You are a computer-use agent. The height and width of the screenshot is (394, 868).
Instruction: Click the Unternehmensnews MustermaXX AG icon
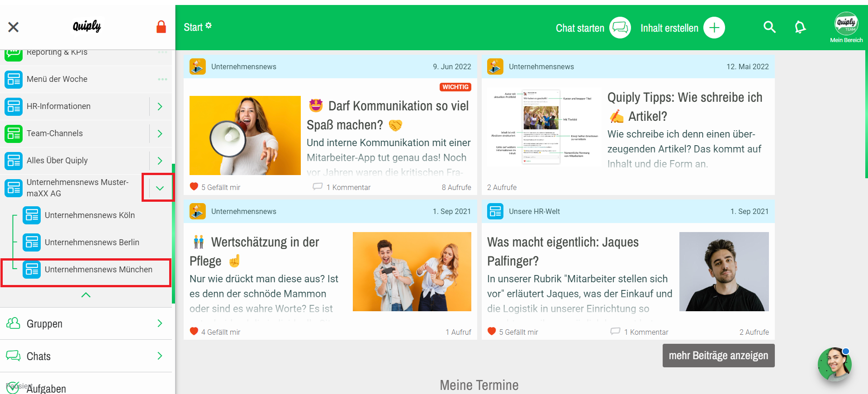(x=14, y=188)
